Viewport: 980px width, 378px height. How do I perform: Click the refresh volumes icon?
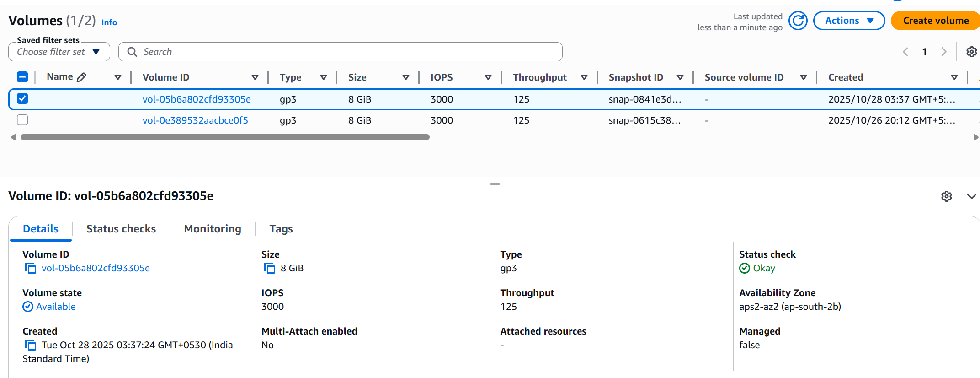pos(798,21)
